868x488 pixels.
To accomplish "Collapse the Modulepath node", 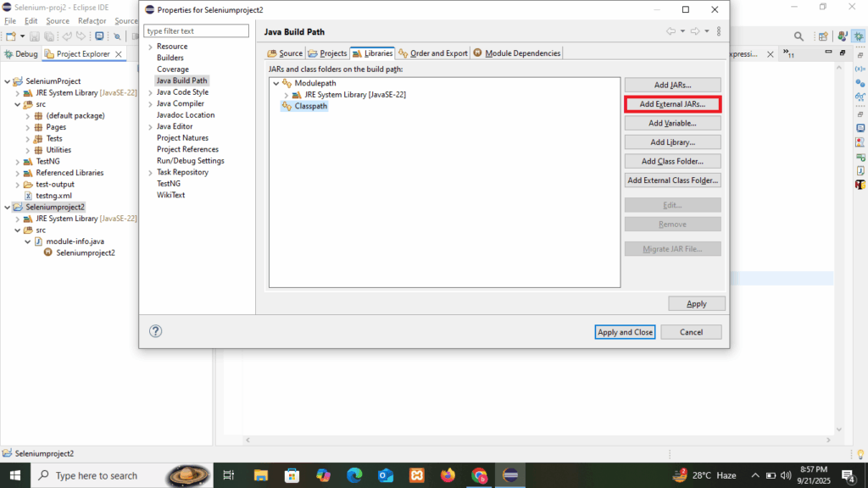I will click(275, 83).
